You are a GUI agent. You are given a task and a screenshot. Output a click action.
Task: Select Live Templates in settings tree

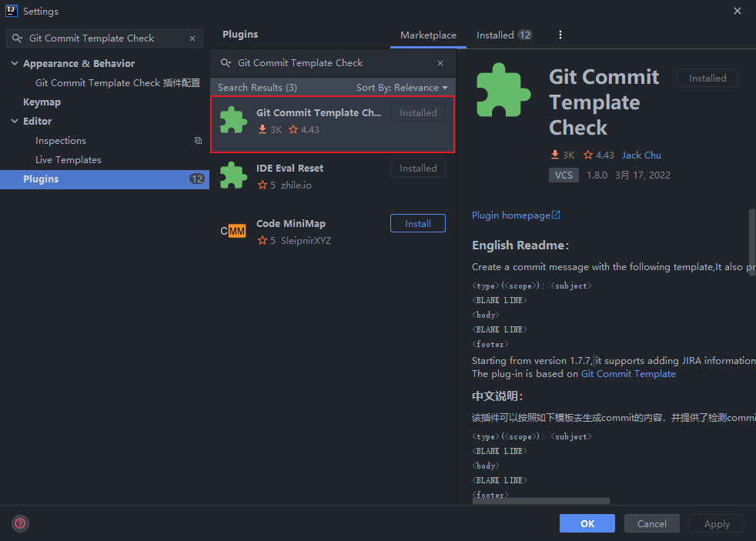pyautogui.click(x=69, y=160)
